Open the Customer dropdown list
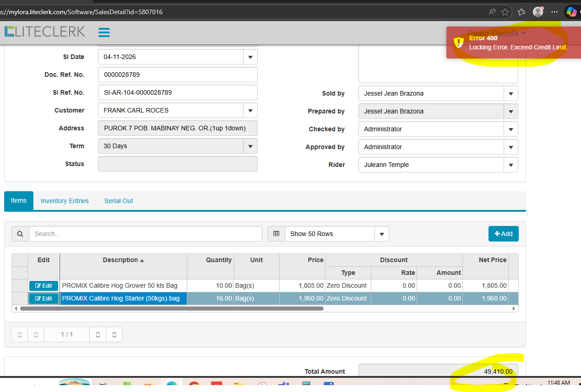 tap(250, 111)
